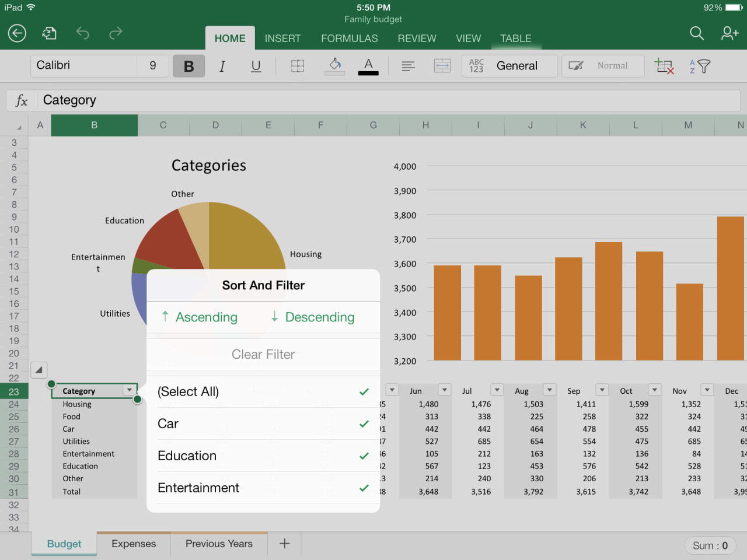Switch to the INSERT ribbon tab
Viewport: 747px width, 560px height.
(282, 38)
